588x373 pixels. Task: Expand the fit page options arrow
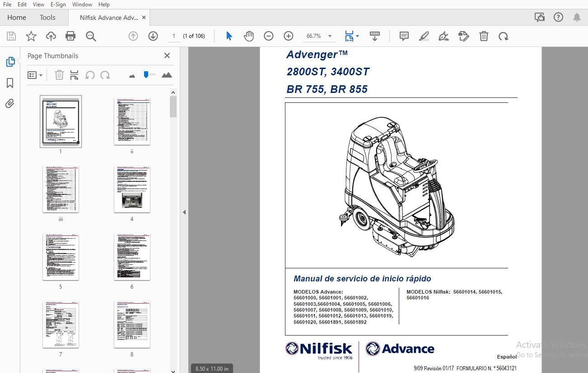[358, 36]
